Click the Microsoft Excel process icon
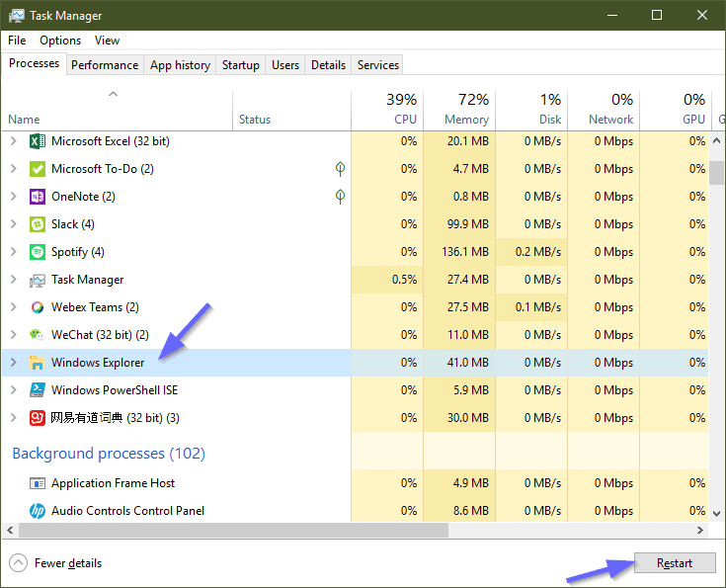Image resolution: width=726 pixels, height=588 pixels. click(x=38, y=141)
